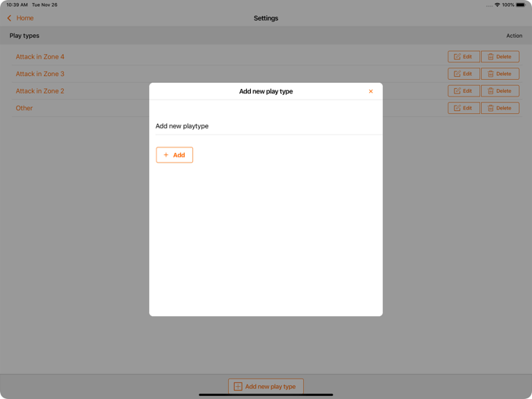
Task: Tap the back chevron icon beside Home
Action: tap(9, 18)
